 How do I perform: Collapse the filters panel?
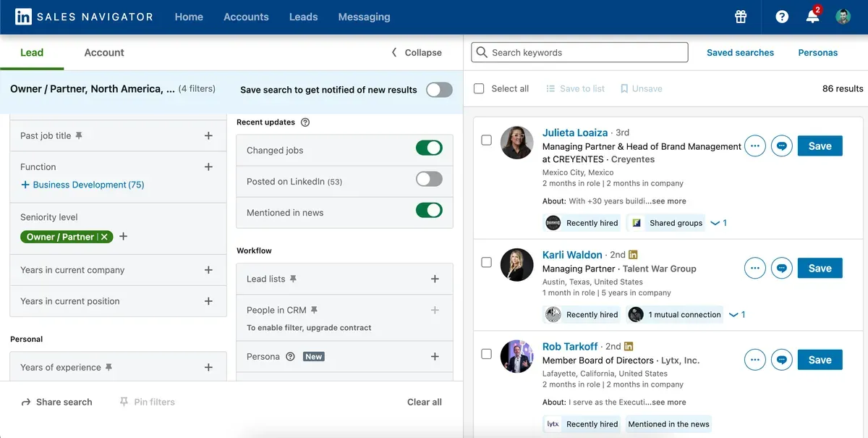pos(417,52)
